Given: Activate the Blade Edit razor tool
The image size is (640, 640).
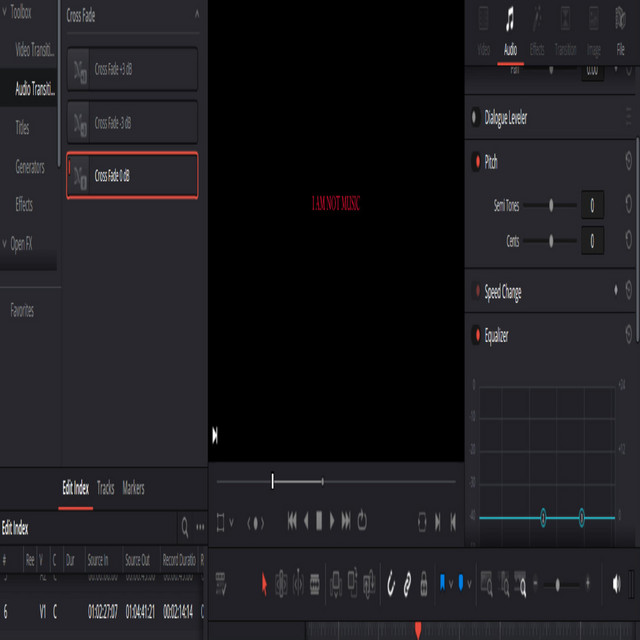Looking at the screenshot, I should [x=315, y=582].
